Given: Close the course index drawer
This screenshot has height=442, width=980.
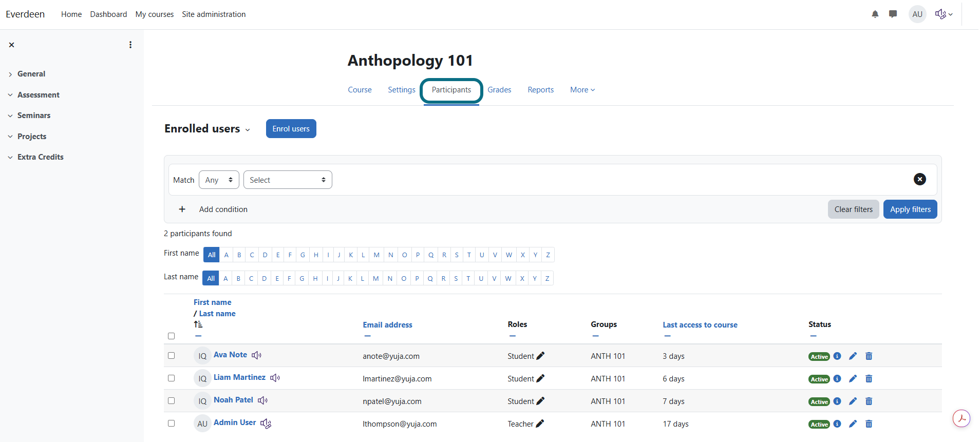Looking at the screenshot, I should (11, 45).
